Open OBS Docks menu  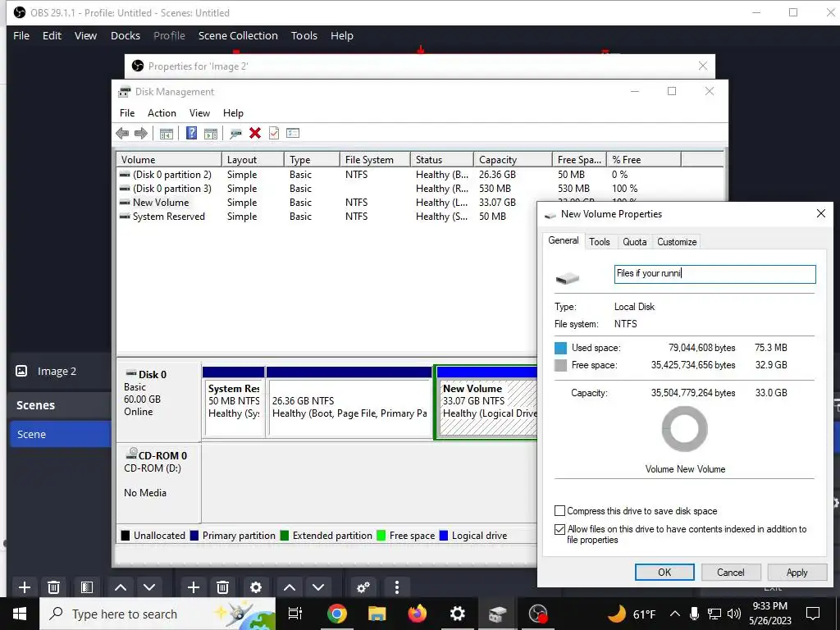click(126, 36)
